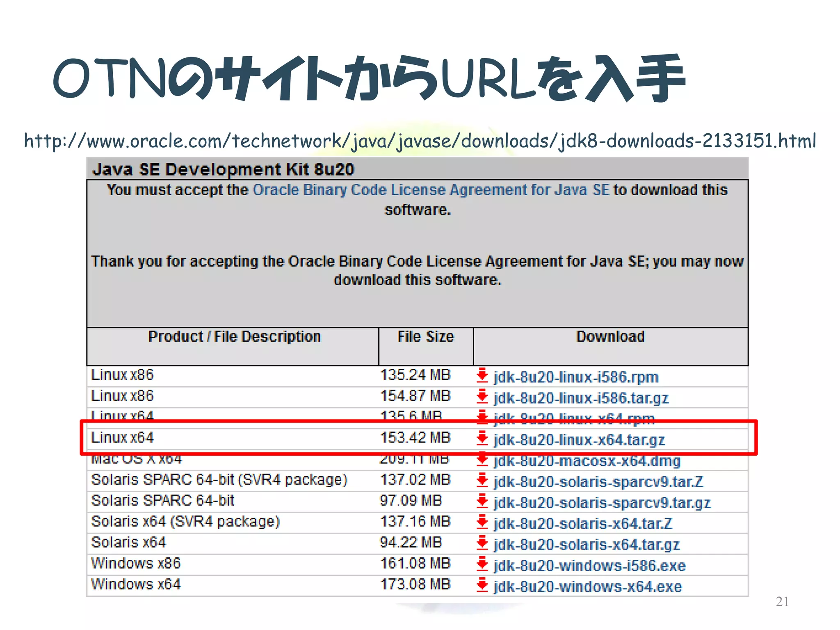Click download icon for jdk-8u20-linux-i586.rpm
Viewport: 840px width, 630px height.
pos(482,375)
